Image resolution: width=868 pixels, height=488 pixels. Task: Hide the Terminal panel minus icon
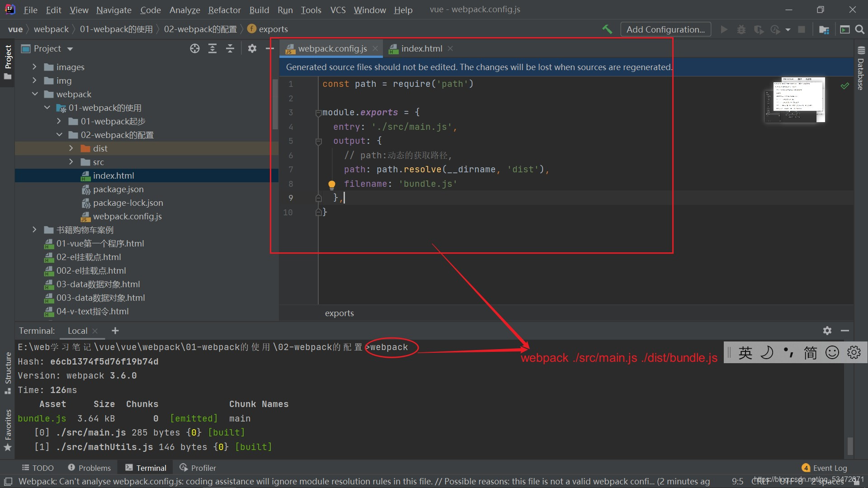click(844, 331)
